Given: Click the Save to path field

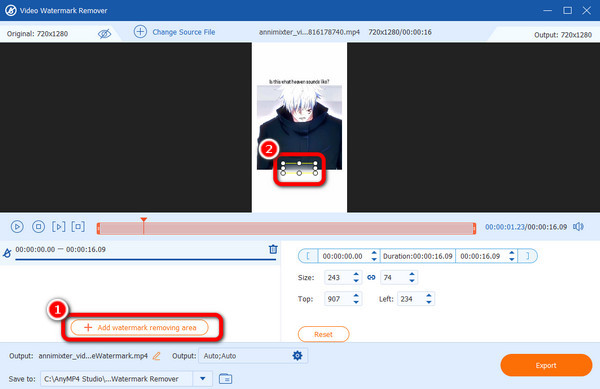Looking at the screenshot, I should coord(117,379).
